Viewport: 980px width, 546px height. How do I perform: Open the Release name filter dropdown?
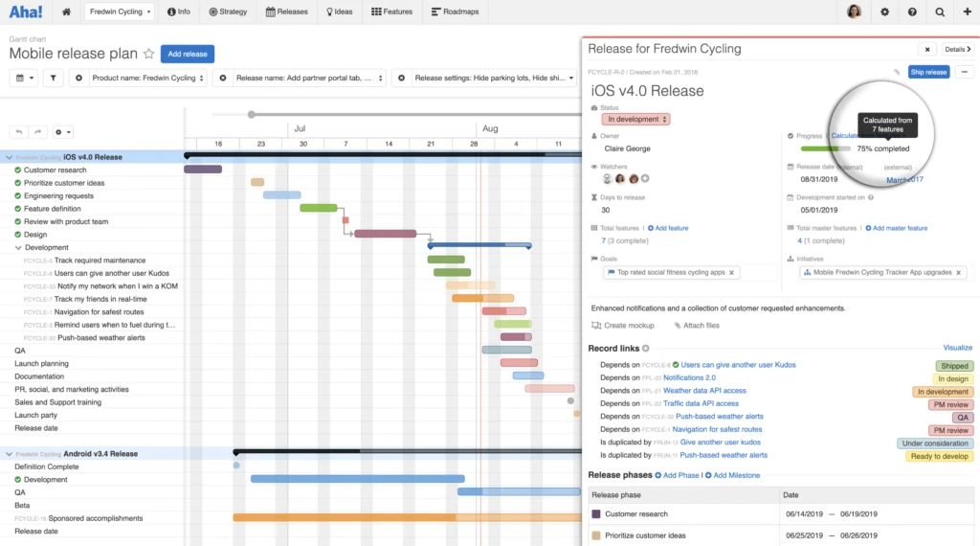point(309,79)
